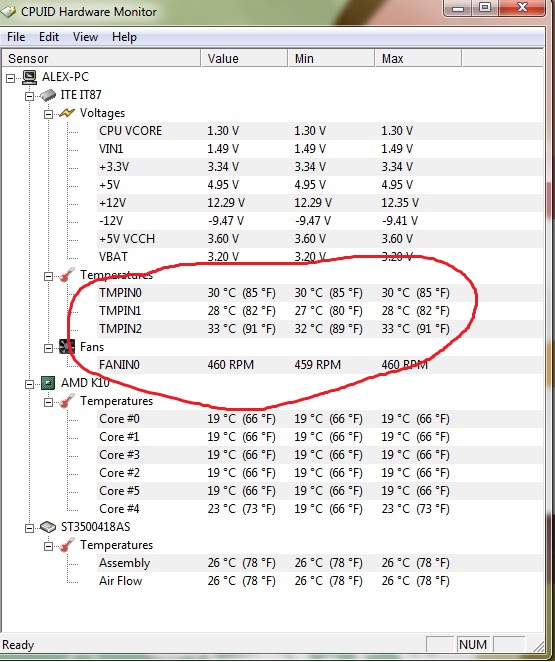Select the TMPIN1 temperature row

click(x=320, y=311)
